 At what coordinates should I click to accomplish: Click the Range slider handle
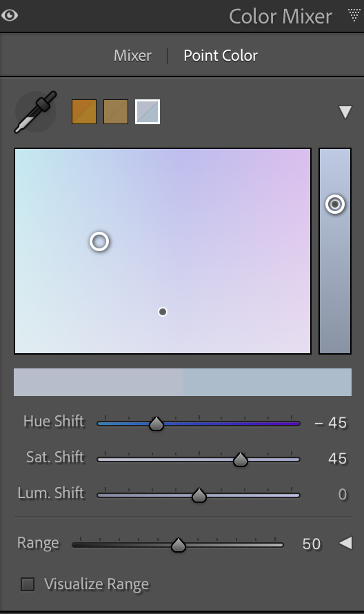pyautogui.click(x=179, y=545)
